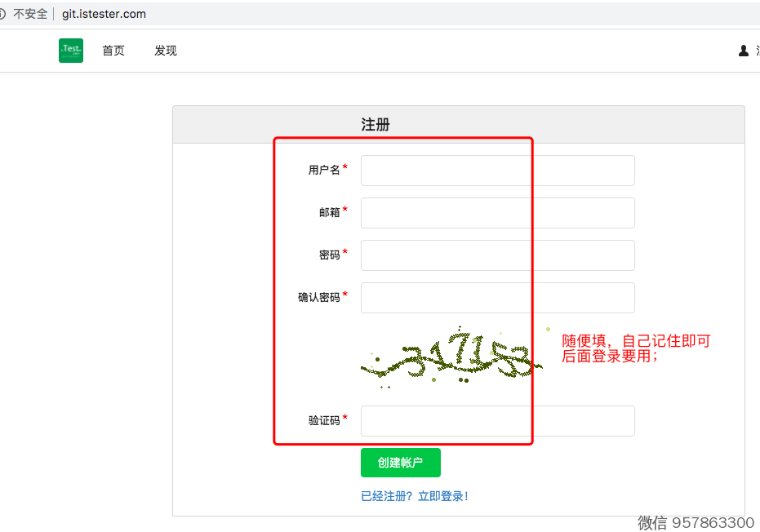Click the 确认密码 field label

point(318,298)
